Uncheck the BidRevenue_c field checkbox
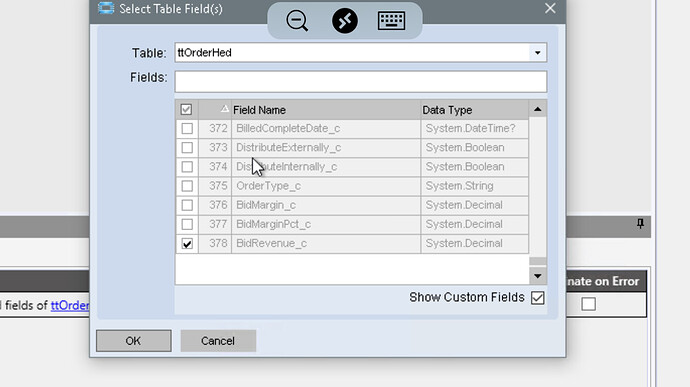The image size is (690, 387). pyautogui.click(x=187, y=243)
